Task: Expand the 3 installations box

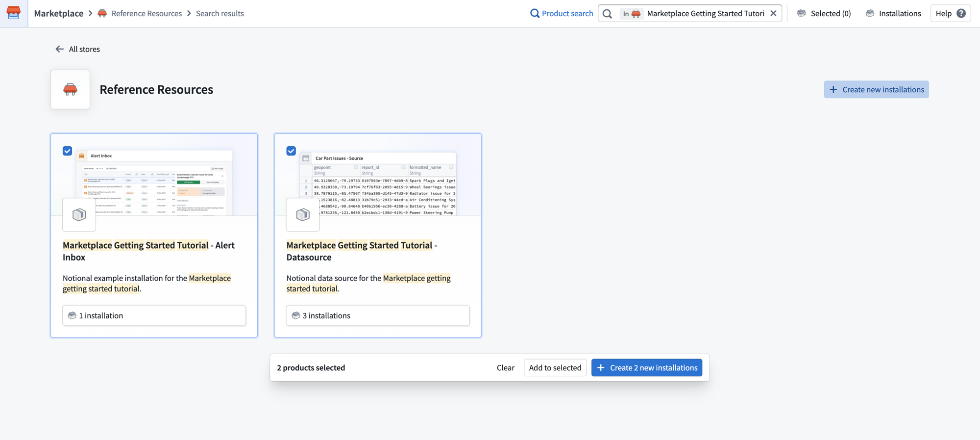Action: pyautogui.click(x=378, y=315)
